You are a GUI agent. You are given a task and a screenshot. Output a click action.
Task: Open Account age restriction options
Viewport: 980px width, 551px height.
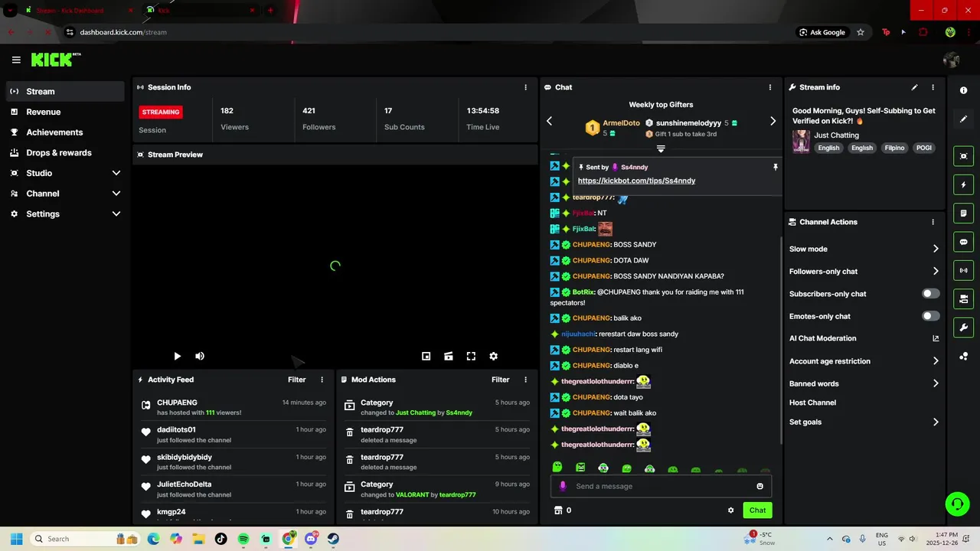[864, 361]
